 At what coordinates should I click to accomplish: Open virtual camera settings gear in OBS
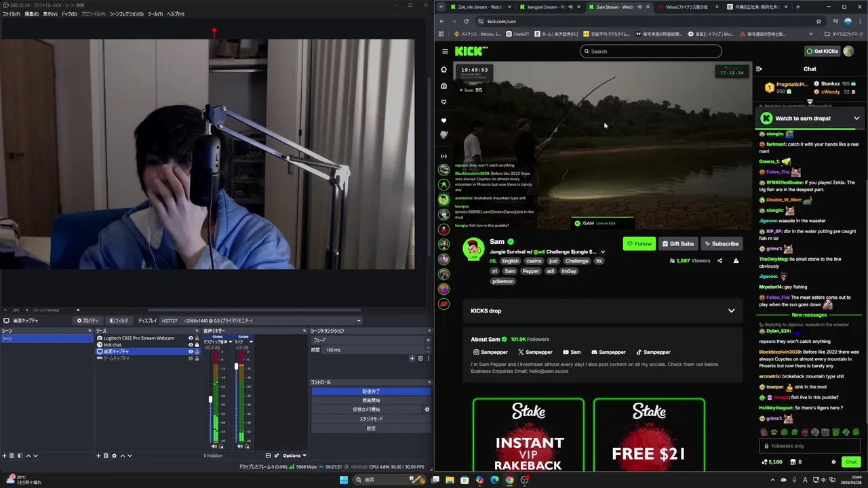pos(427,409)
